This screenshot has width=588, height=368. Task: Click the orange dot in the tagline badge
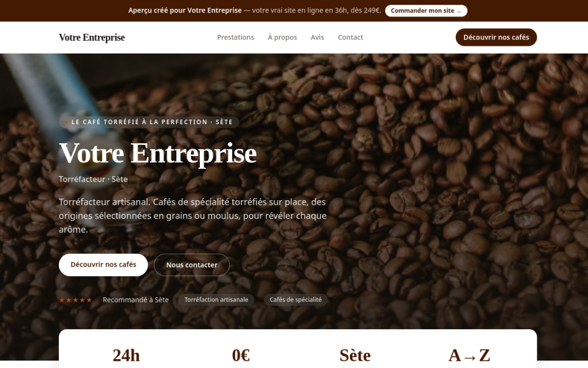(x=66, y=122)
